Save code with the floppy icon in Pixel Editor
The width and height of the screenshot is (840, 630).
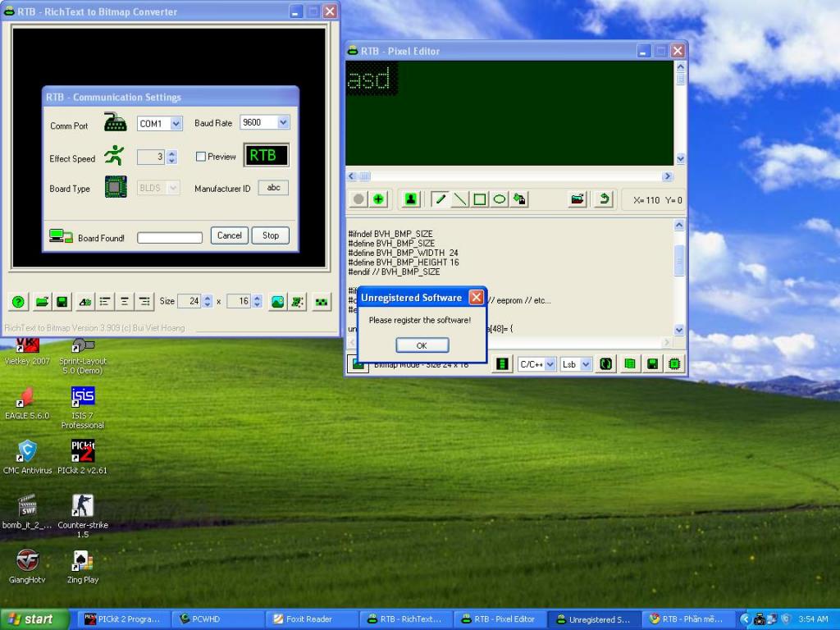652,363
